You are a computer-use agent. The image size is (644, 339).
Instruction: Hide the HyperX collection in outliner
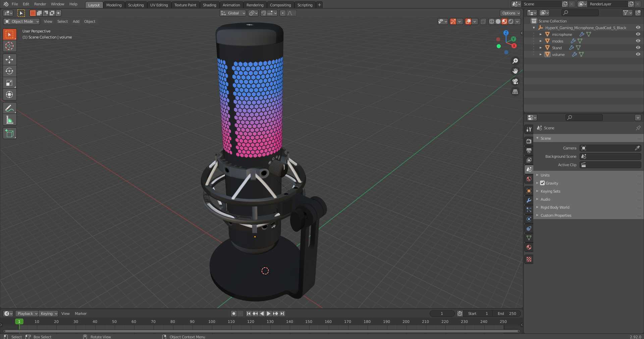click(x=638, y=27)
